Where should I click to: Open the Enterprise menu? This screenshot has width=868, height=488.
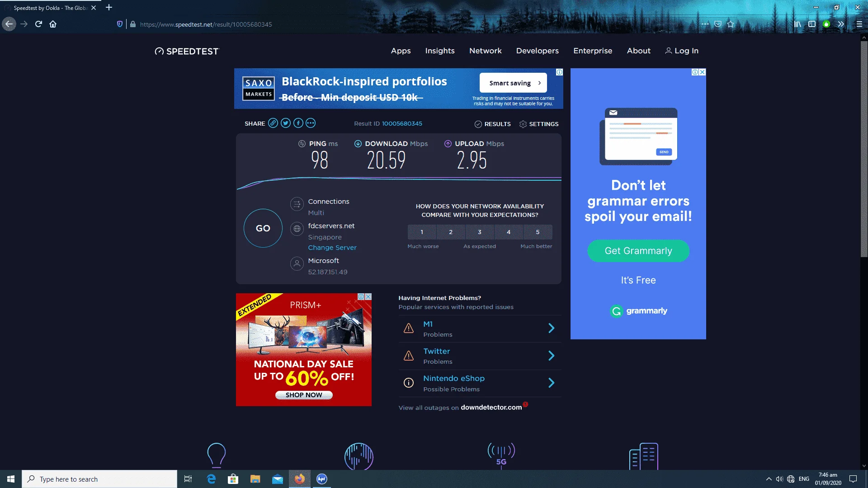point(593,51)
